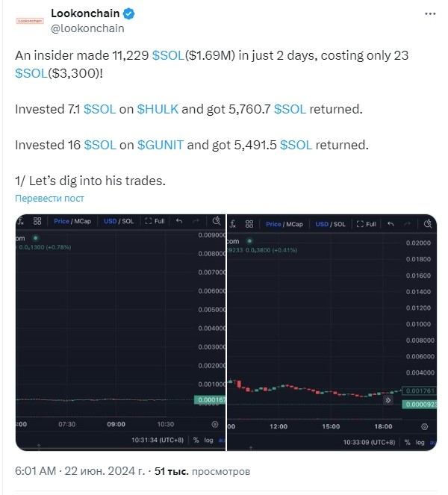This screenshot has width=448, height=495.
Task: Open left chart time axis settings gear
Action: [215, 424]
